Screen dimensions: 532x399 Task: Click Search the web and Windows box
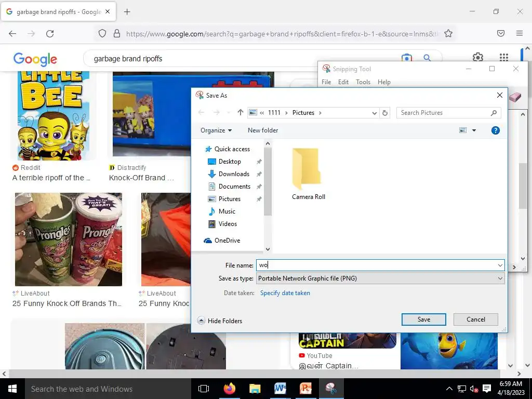pyautogui.click(x=108, y=389)
